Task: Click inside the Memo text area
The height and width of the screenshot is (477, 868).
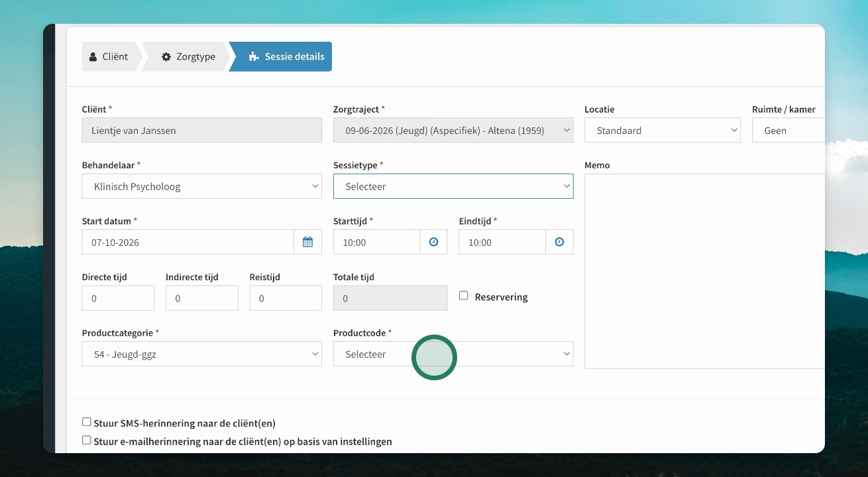Action: pyautogui.click(x=705, y=271)
